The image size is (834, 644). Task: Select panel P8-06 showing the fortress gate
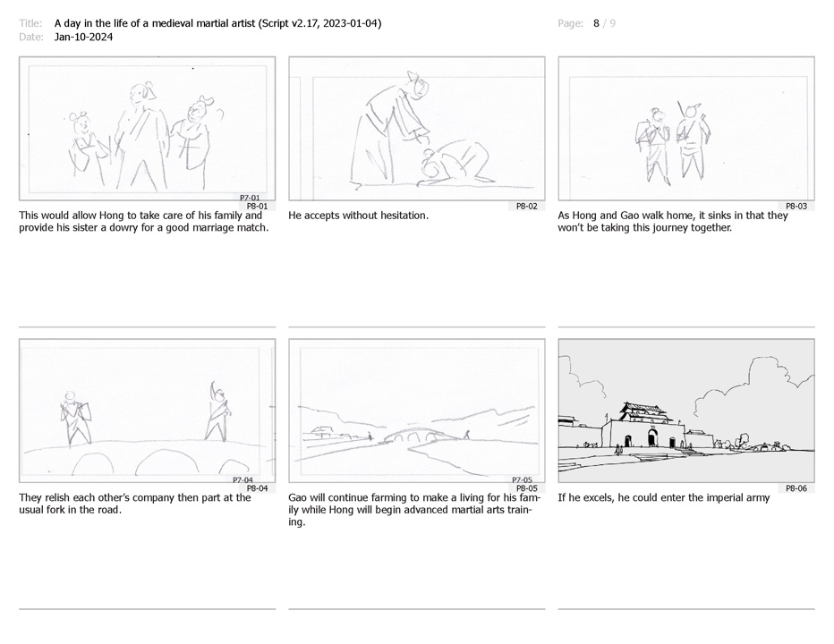[x=686, y=411]
